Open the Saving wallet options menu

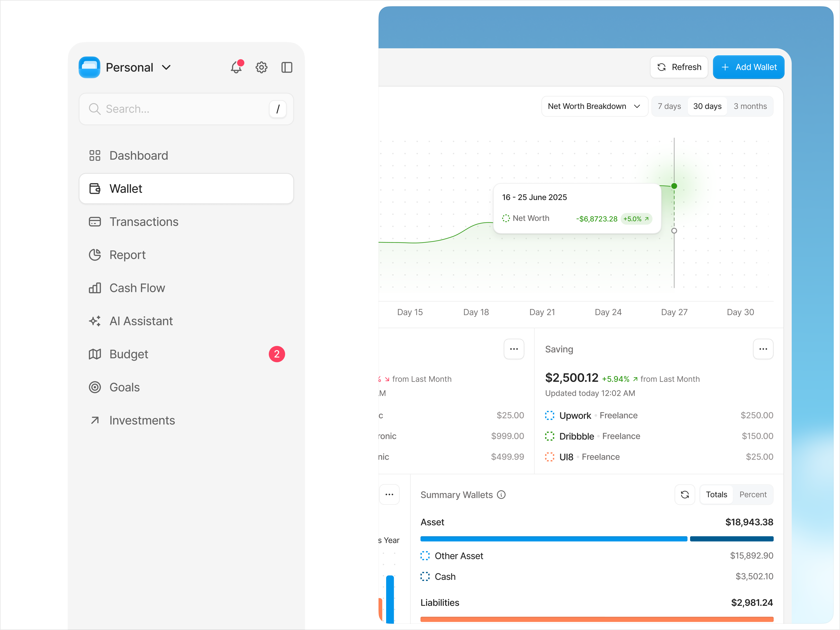coord(763,349)
